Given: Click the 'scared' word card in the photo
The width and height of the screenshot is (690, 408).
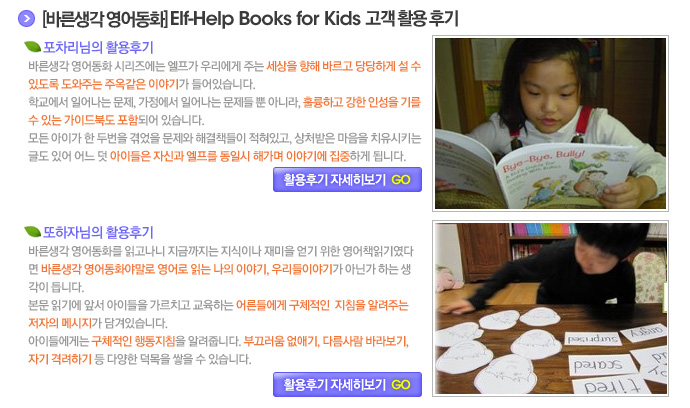Looking at the screenshot, I should click(601, 365).
